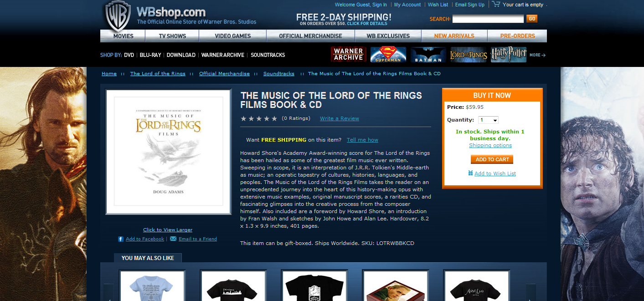Viewport: 644px width, 301px height.
Task: Focus the search input field
Action: tap(488, 19)
